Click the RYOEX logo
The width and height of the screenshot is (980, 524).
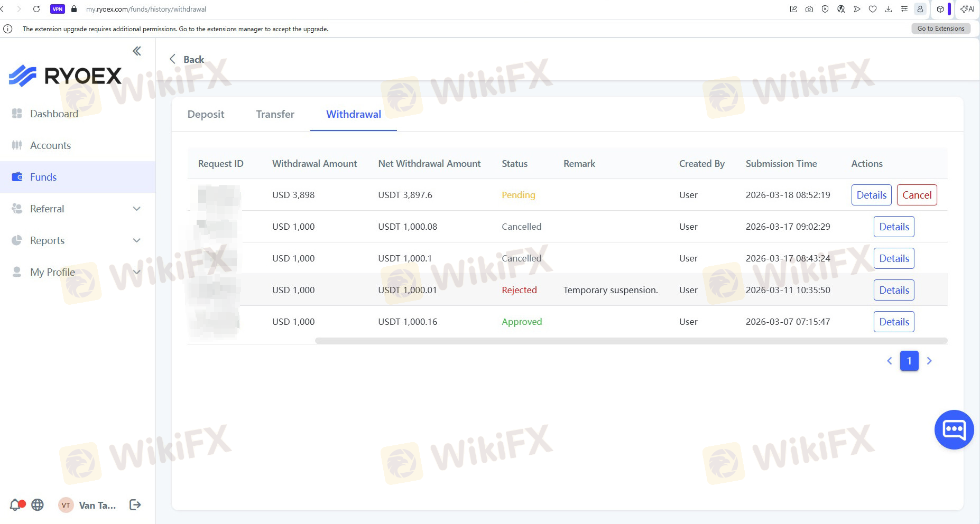click(66, 76)
